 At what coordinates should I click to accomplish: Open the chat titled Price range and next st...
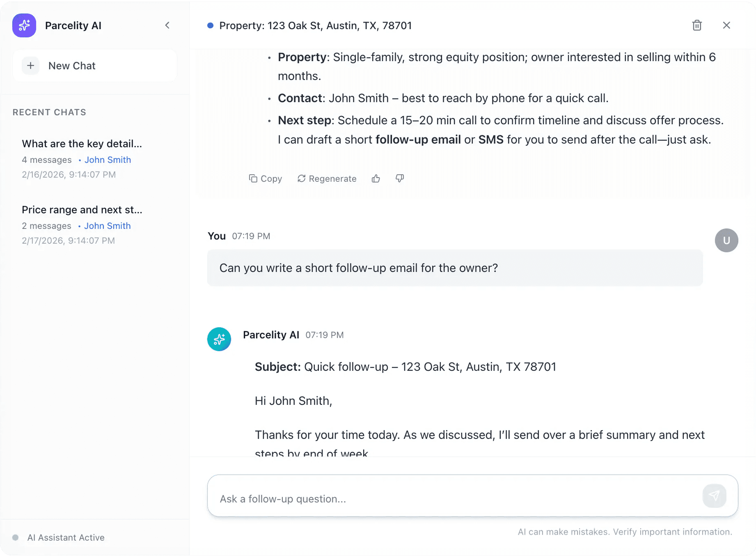pyautogui.click(x=82, y=210)
